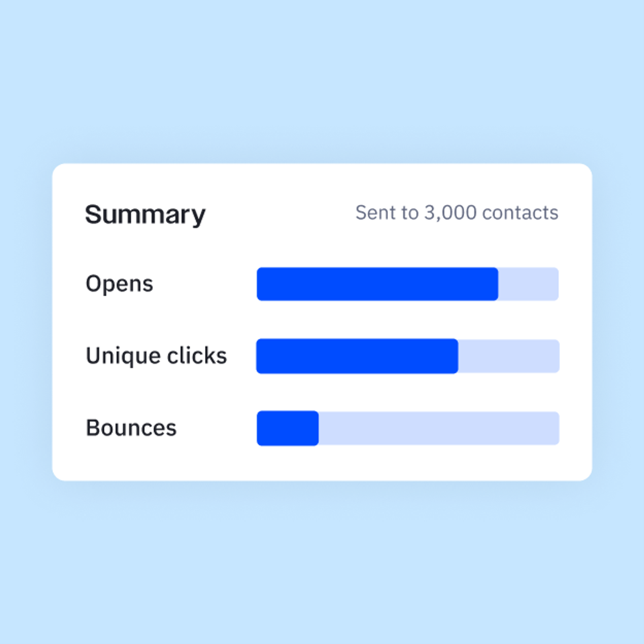644x644 pixels.
Task: Click the word "Unique" in the second row
Action: (x=123, y=356)
